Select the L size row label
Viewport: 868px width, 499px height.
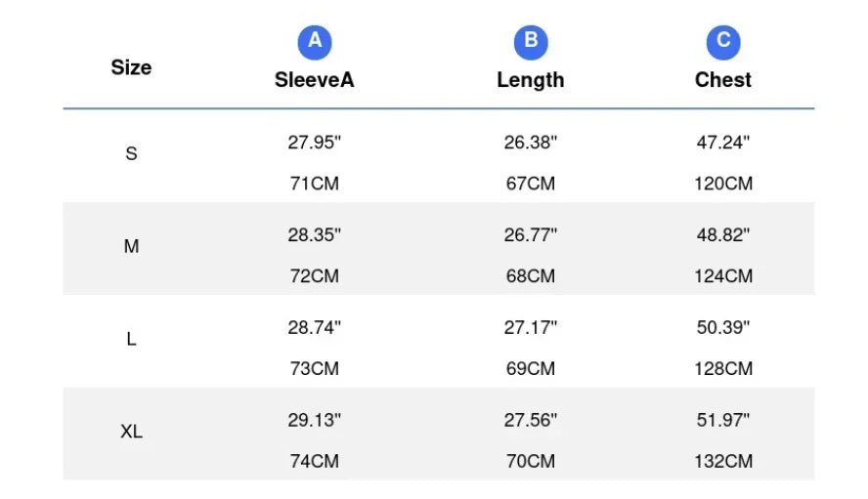point(131,339)
